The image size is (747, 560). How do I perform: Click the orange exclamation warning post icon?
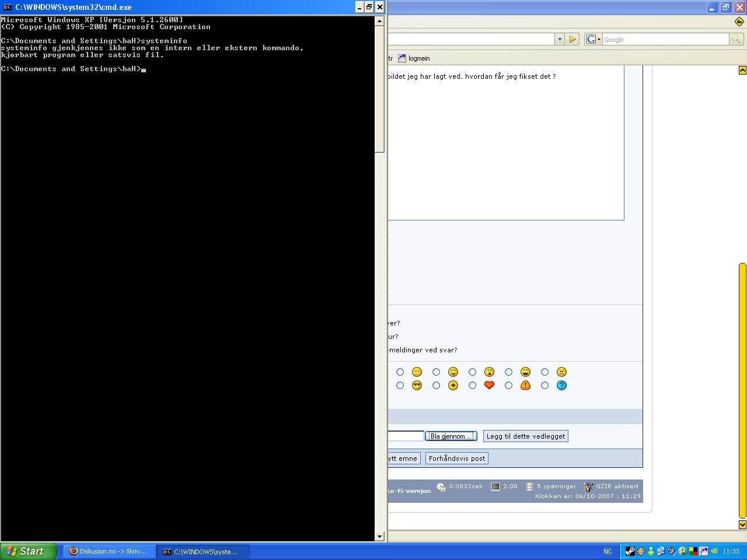pyautogui.click(x=525, y=385)
